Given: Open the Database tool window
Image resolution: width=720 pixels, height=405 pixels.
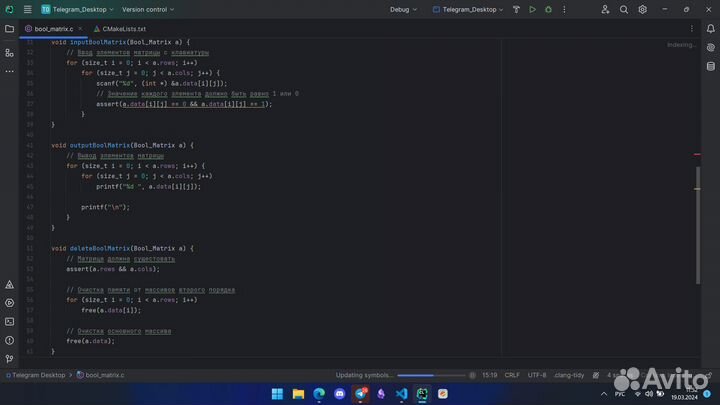Looking at the screenshot, I should click(710, 66).
